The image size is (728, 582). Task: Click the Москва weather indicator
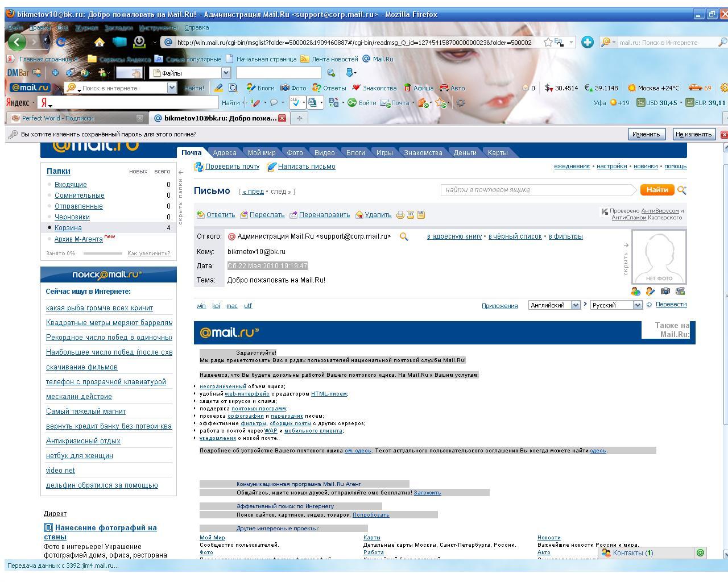pos(653,88)
